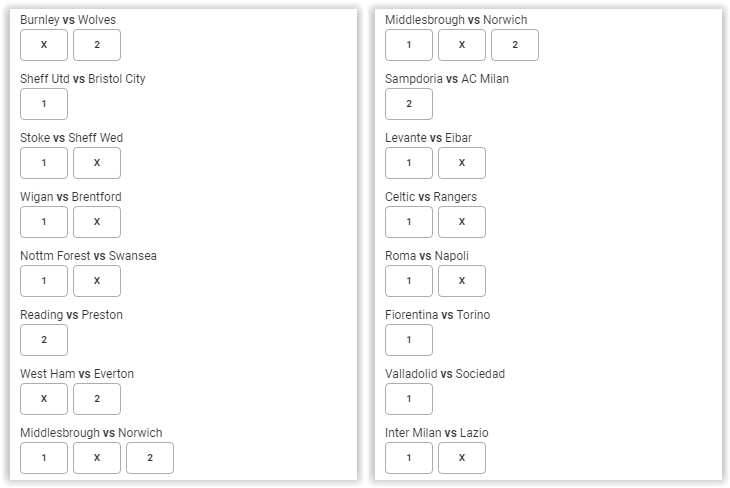Choose 1 for Sheff Utd vs Bristol City

click(44, 104)
